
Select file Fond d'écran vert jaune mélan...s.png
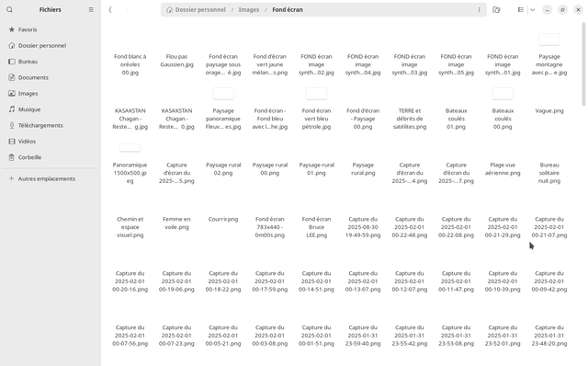pos(269,64)
